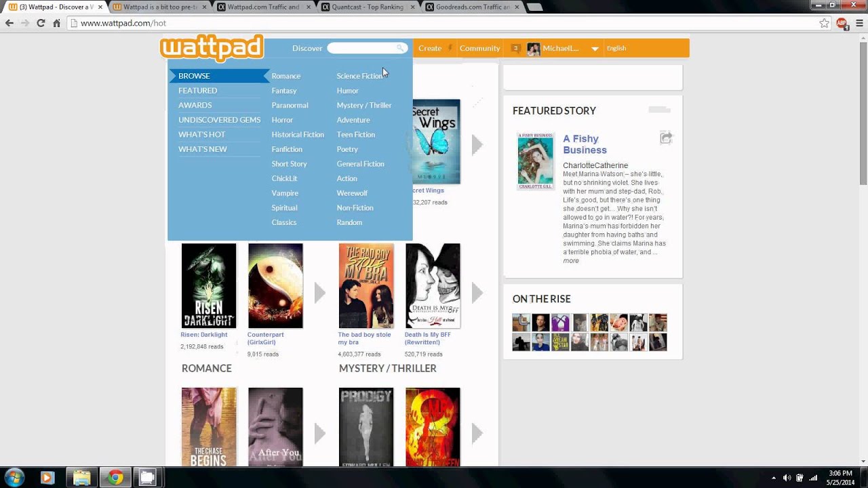Open the English language selector
The height and width of the screenshot is (488, 868).
coord(616,48)
